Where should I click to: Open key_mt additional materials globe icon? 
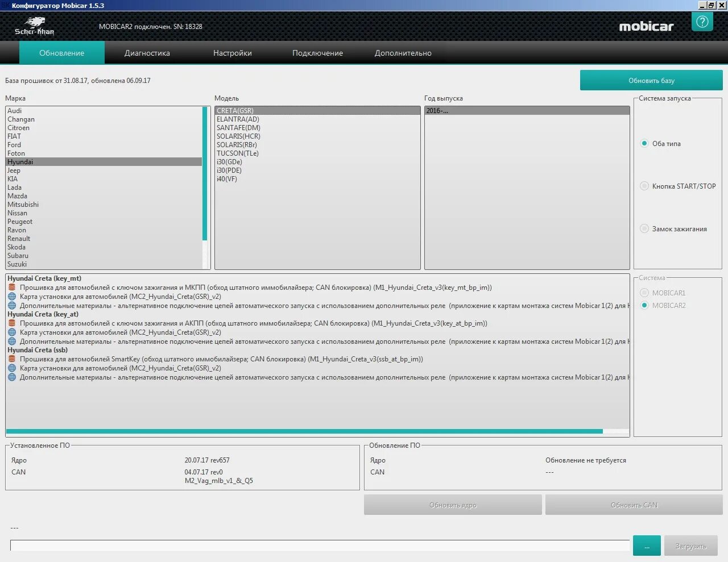click(12, 306)
